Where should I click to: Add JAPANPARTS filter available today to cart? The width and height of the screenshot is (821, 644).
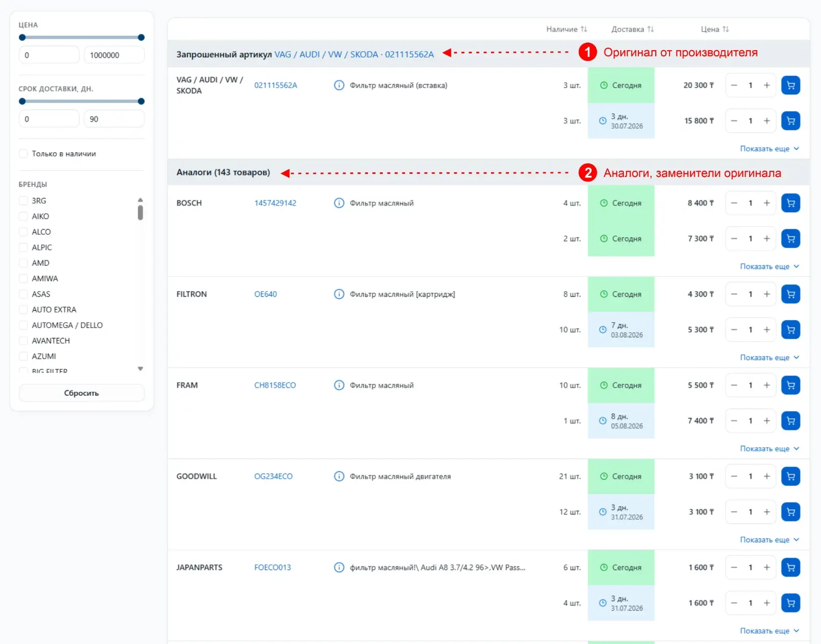point(791,568)
